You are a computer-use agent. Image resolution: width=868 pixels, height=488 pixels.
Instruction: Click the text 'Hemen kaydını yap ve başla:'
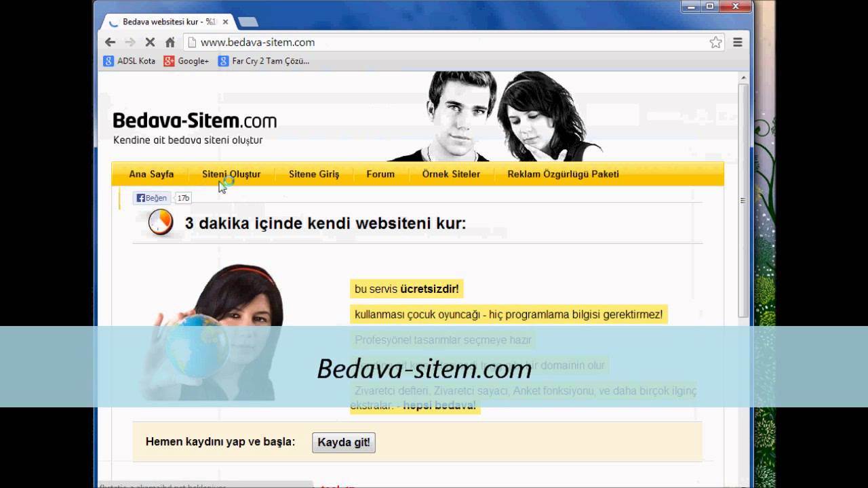point(220,442)
